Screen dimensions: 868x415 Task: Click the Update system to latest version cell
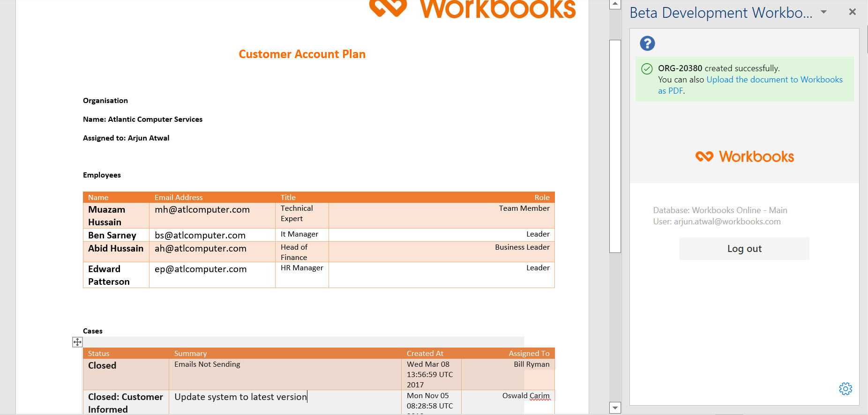tap(285, 402)
